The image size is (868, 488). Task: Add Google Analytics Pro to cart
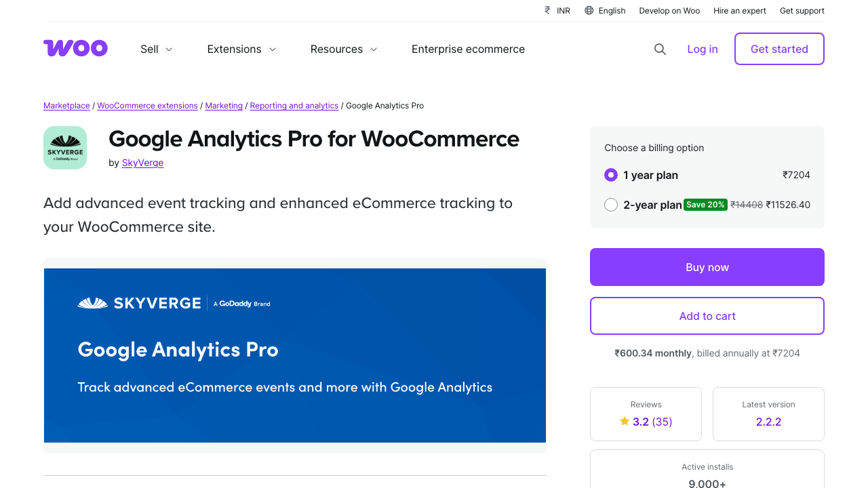point(707,316)
